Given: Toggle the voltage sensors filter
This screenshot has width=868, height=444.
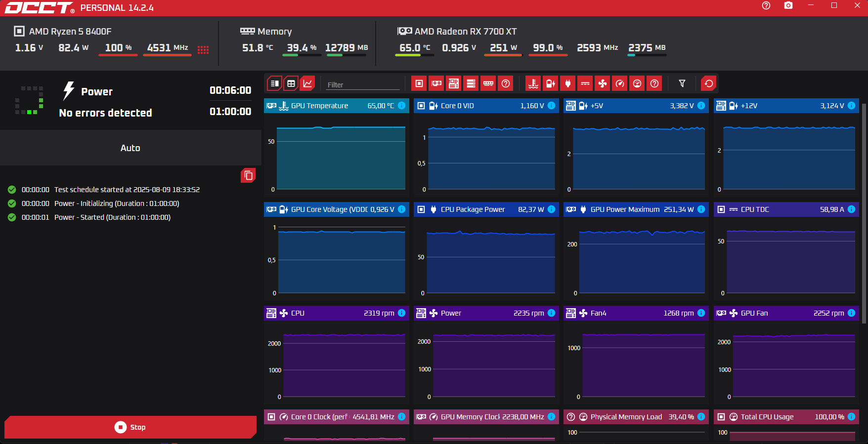Looking at the screenshot, I should pos(550,83).
